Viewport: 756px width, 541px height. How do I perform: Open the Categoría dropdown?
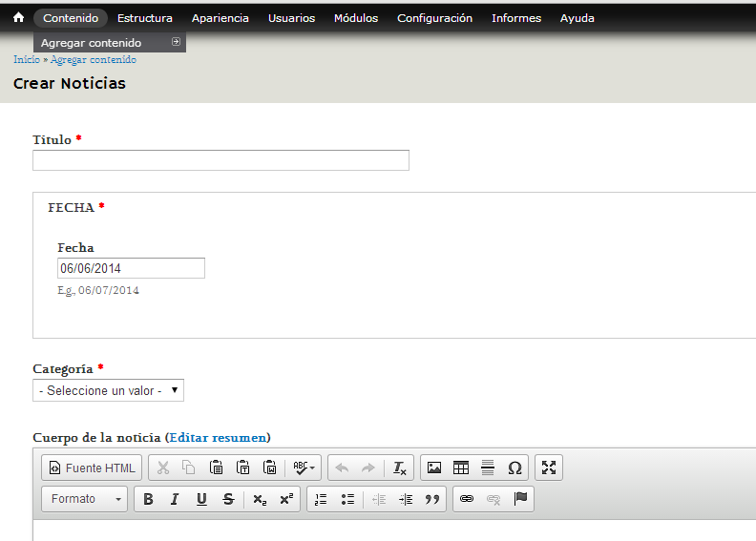[108, 390]
